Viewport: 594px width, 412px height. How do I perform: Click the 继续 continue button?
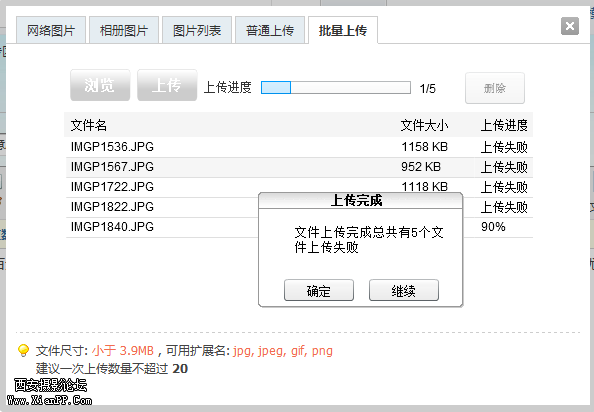pyautogui.click(x=404, y=290)
